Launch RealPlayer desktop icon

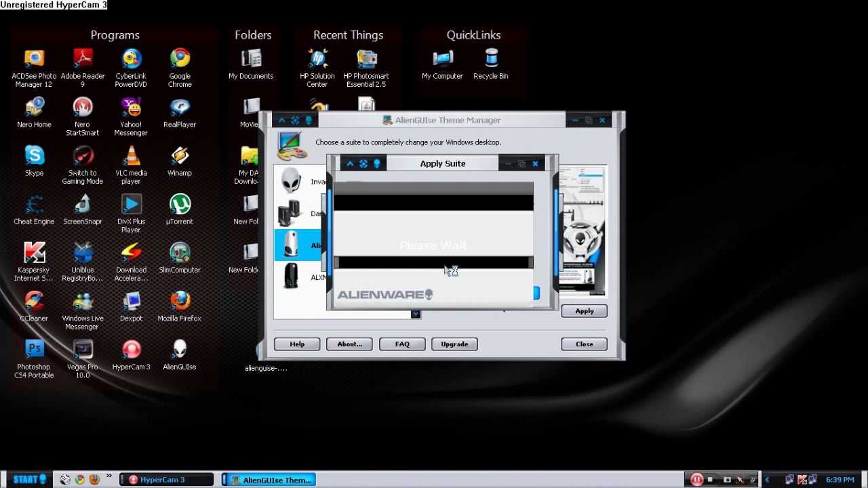[x=180, y=113]
